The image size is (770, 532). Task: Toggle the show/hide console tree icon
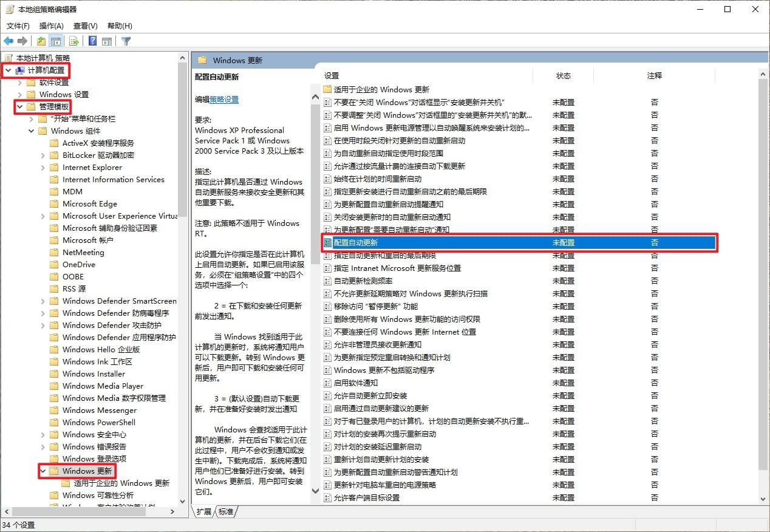pos(56,41)
